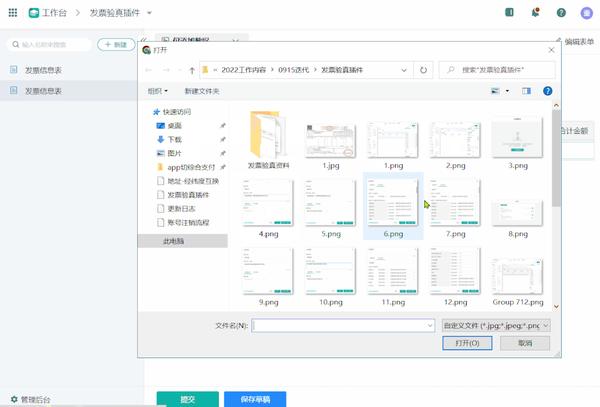600x407 pixels.
Task: Expand the address bar history dropdown
Action: pyautogui.click(x=404, y=70)
